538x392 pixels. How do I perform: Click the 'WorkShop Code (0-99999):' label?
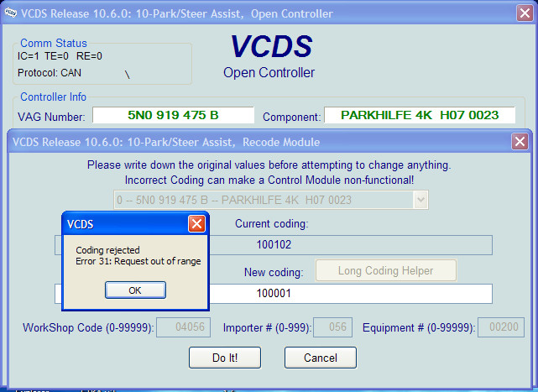(88, 328)
